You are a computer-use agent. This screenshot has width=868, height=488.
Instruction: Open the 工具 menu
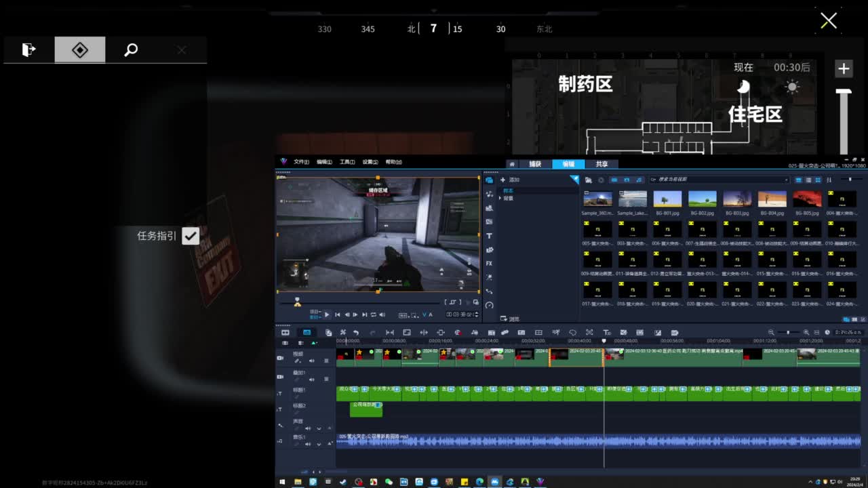point(347,163)
